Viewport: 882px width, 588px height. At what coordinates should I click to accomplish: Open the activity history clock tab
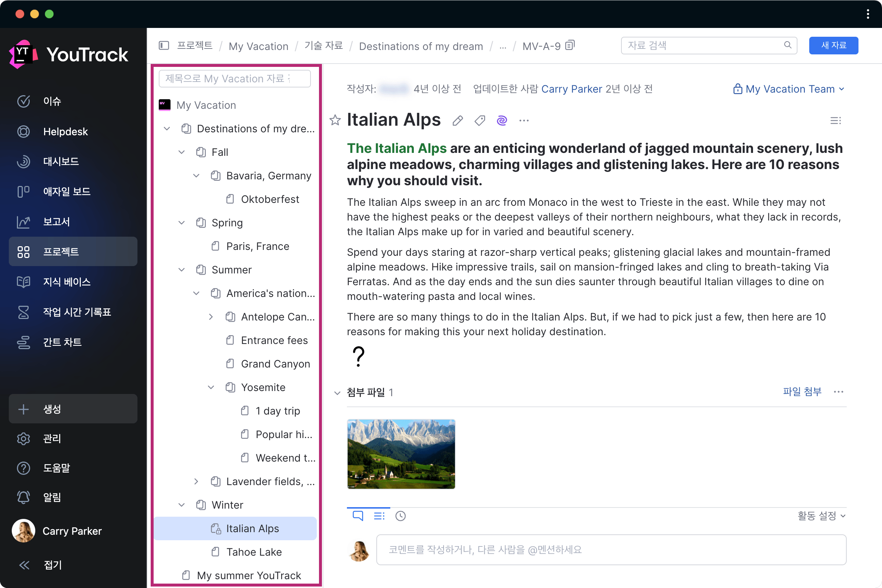[401, 516]
